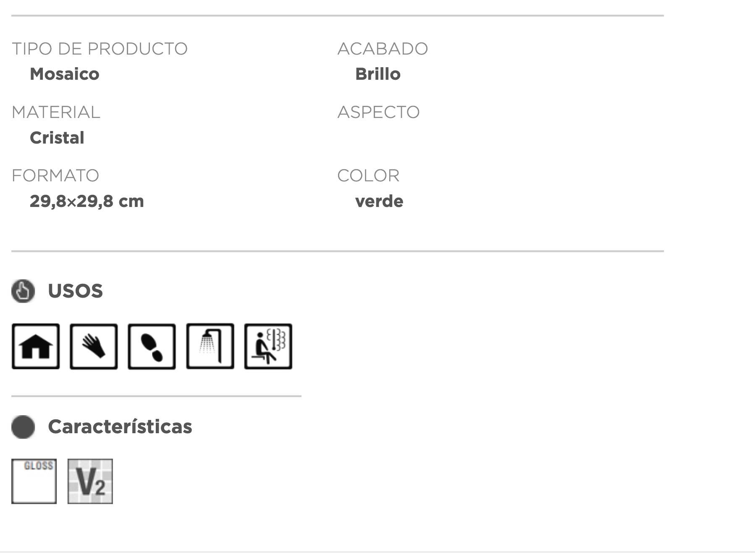Click the ACABADO label

click(x=383, y=49)
